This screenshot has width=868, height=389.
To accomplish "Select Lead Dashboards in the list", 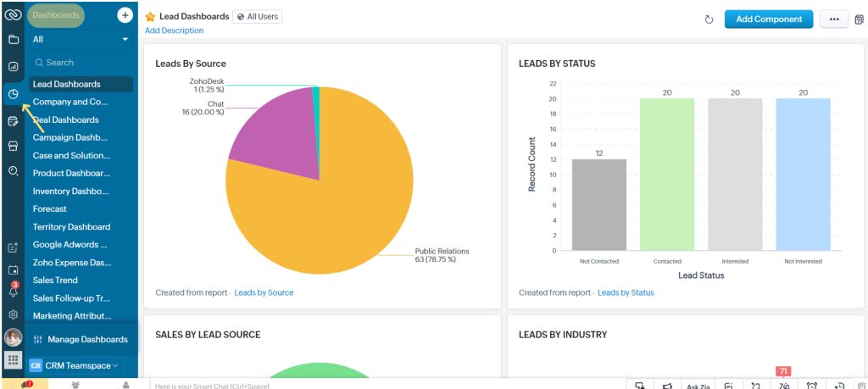I will (x=81, y=84).
